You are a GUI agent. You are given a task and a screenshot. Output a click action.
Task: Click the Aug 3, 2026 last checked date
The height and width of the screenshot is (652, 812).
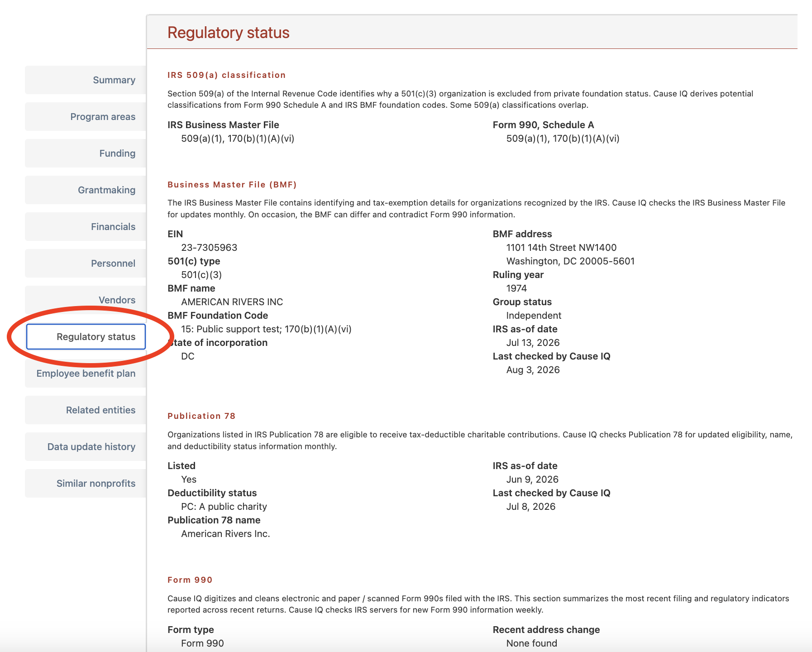pyautogui.click(x=533, y=370)
